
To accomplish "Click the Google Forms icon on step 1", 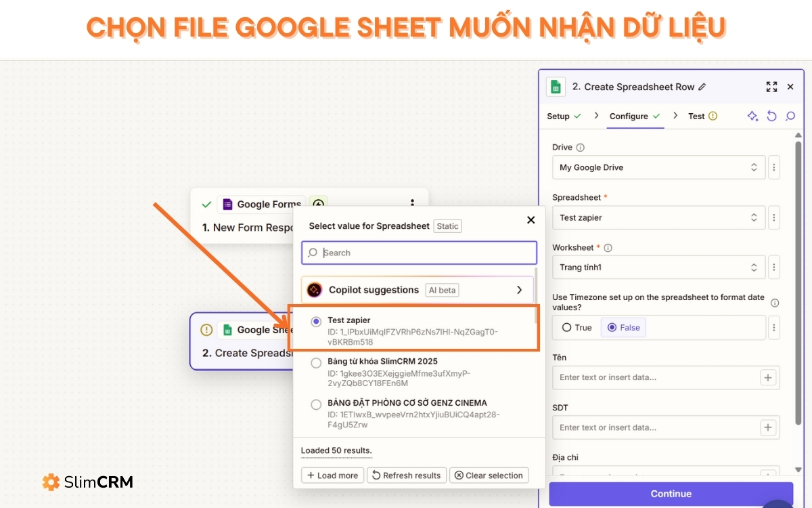I will pos(227,204).
